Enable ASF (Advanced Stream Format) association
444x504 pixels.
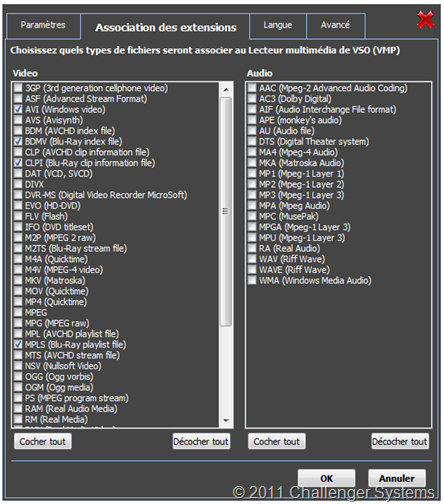point(18,99)
